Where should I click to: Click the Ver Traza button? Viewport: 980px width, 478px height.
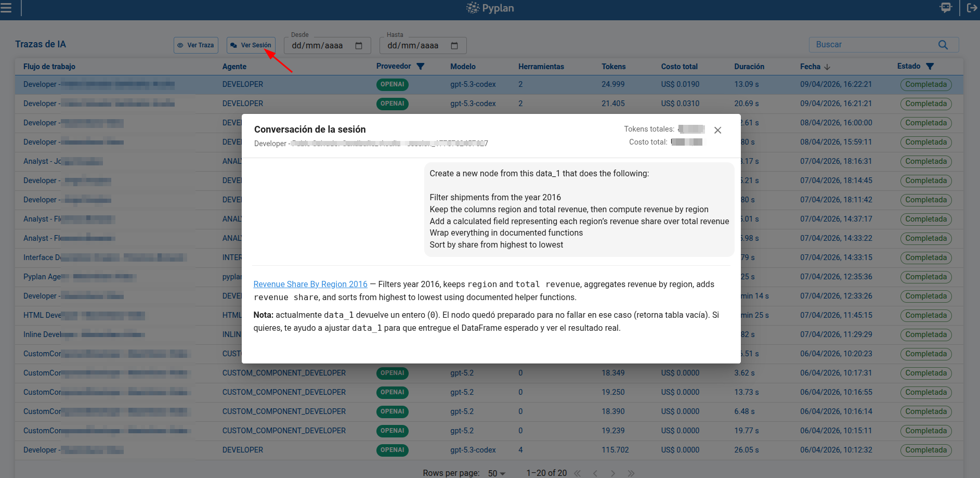(196, 45)
